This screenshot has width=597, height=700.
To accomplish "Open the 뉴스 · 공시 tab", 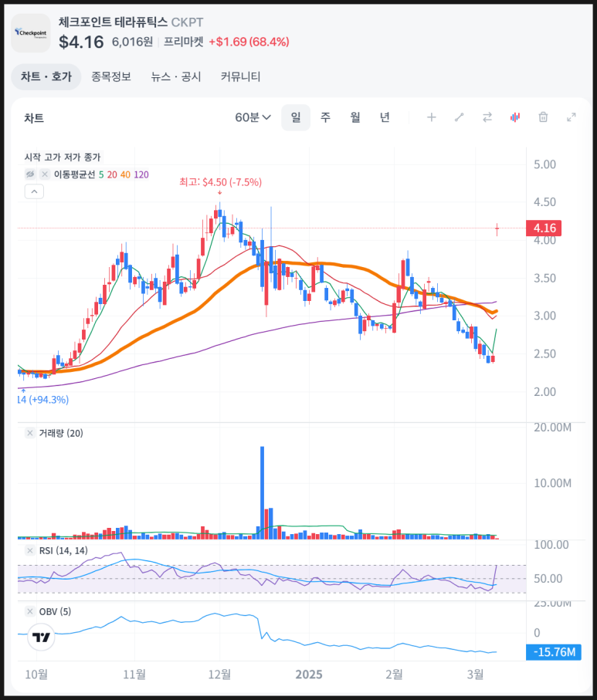I will pos(175,76).
